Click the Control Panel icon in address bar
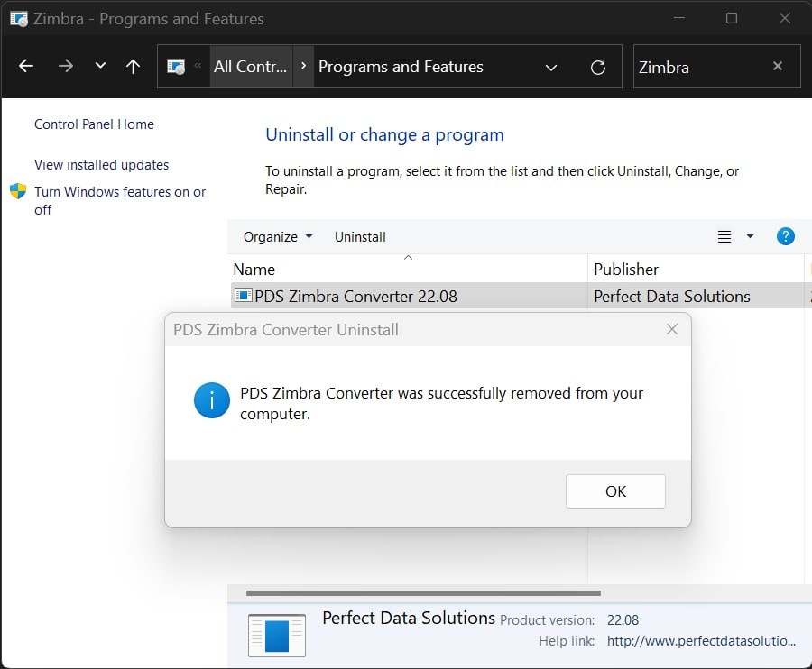Image resolution: width=812 pixels, height=669 pixels. 176,67
